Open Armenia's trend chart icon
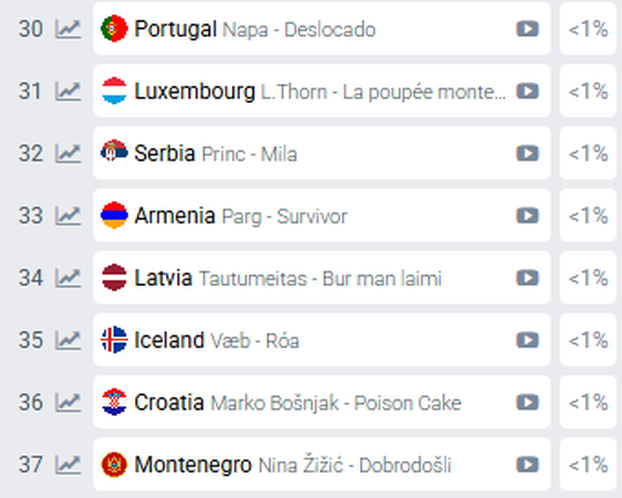Viewport: 622px width, 498px height. pos(68,216)
